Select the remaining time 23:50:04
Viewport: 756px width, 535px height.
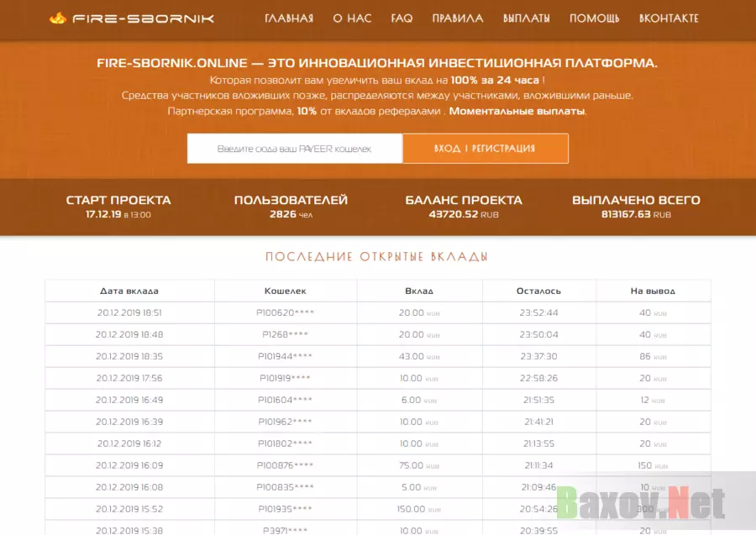538,334
